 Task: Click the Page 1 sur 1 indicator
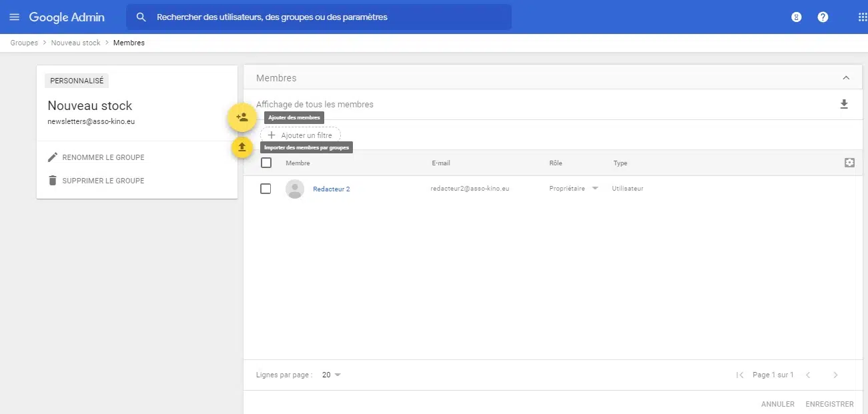pyautogui.click(x=773, y=375)
